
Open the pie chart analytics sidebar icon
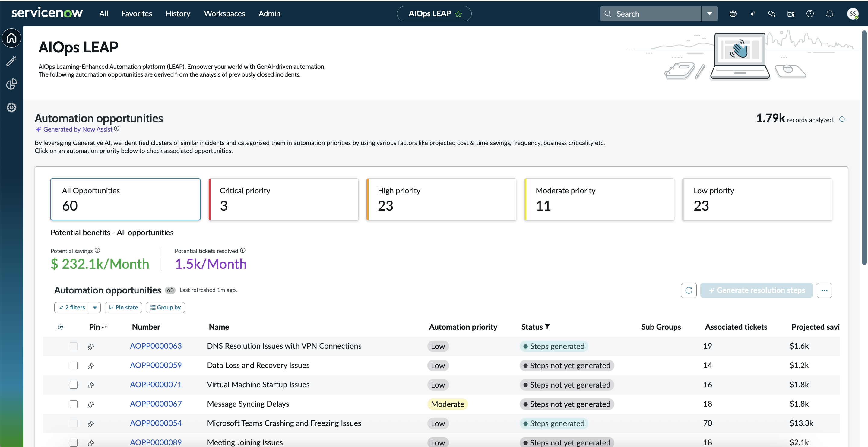[11, 84]
